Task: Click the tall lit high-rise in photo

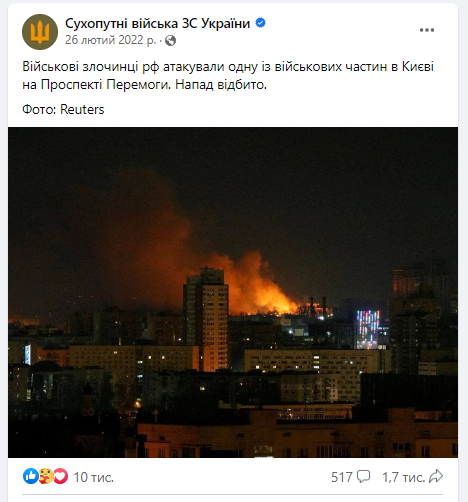Action: point(206,318)
